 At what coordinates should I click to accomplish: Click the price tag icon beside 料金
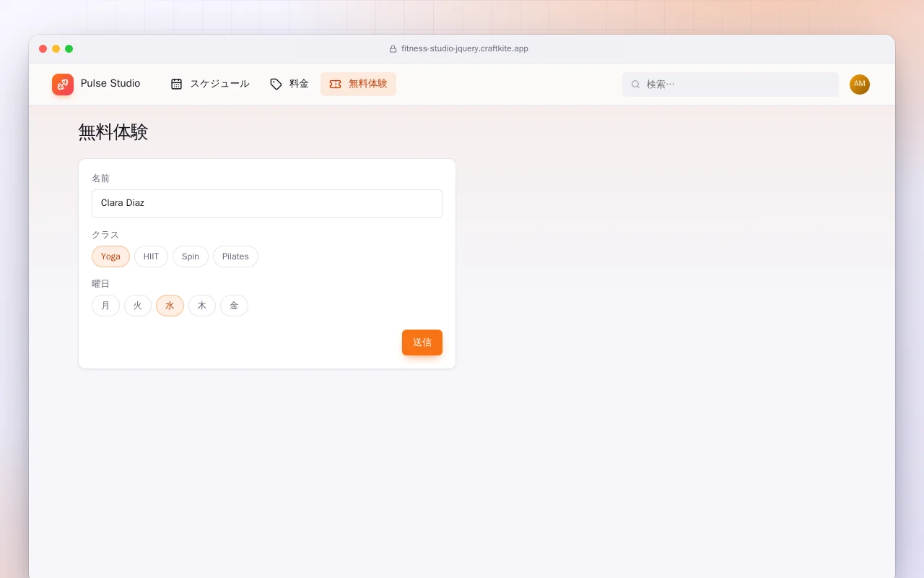pos(276,84)
